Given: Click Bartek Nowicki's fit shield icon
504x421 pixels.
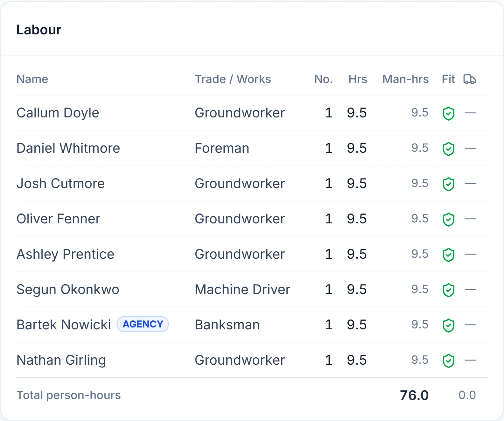Looking at the screenshot, I should pyautogui.click(x=449, y=326).
